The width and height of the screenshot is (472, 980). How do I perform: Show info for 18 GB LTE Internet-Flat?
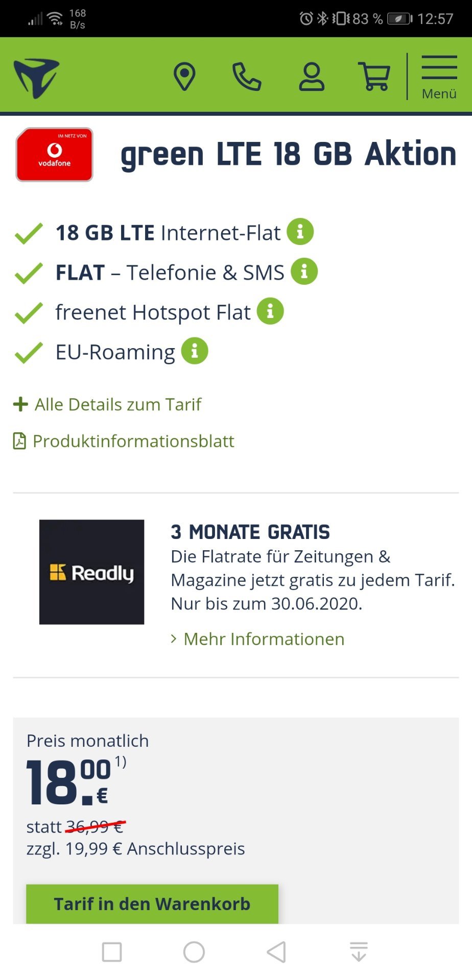(300, 232)
